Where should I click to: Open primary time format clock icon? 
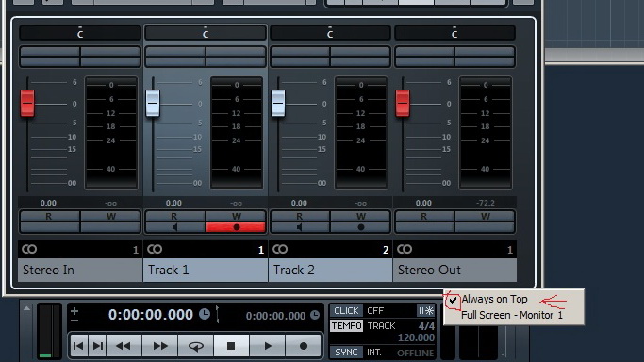click(205, 314)
